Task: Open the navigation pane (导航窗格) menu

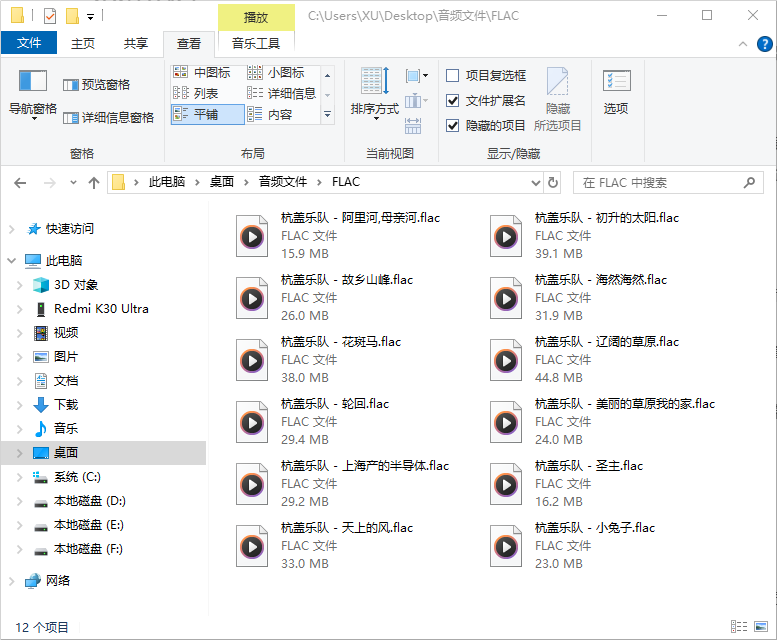Action: tap(33, 94)
